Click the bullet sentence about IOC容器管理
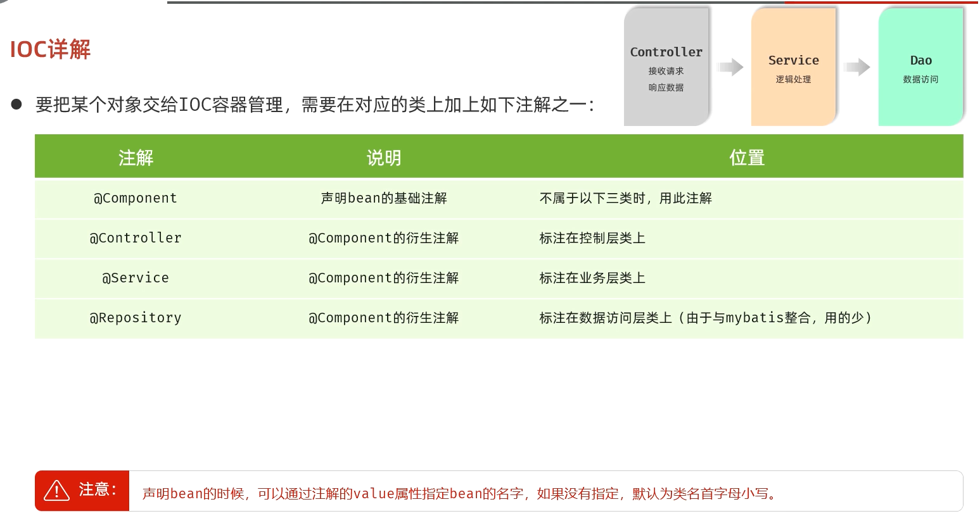The height and width of the screenshot is (516, 980). click(x=315, y=104)
